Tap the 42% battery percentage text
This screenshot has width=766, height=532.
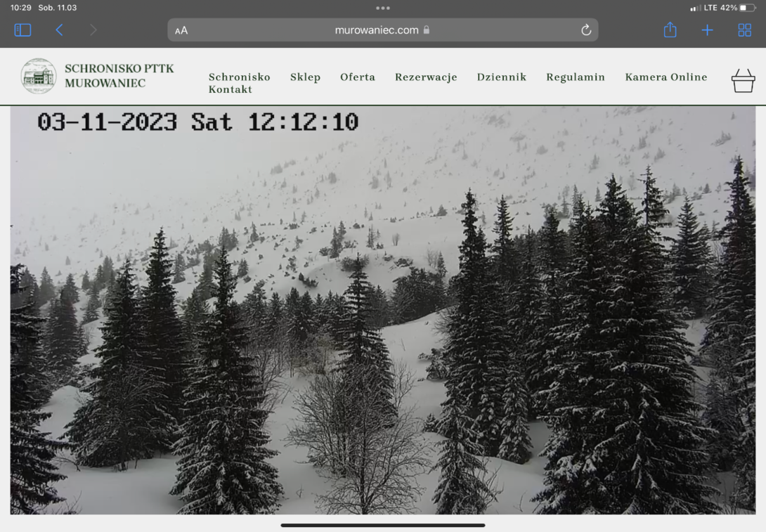click(x=729, y=8)
